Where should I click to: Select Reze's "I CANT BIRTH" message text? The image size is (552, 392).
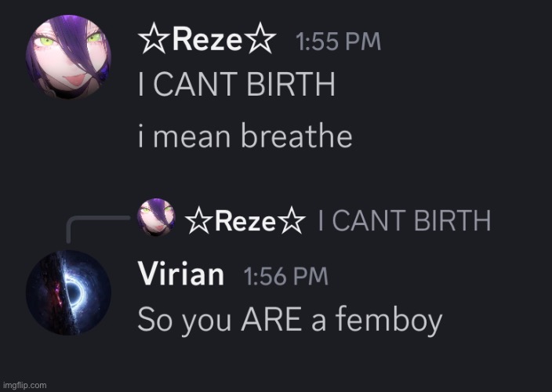(x=236, y=85)
